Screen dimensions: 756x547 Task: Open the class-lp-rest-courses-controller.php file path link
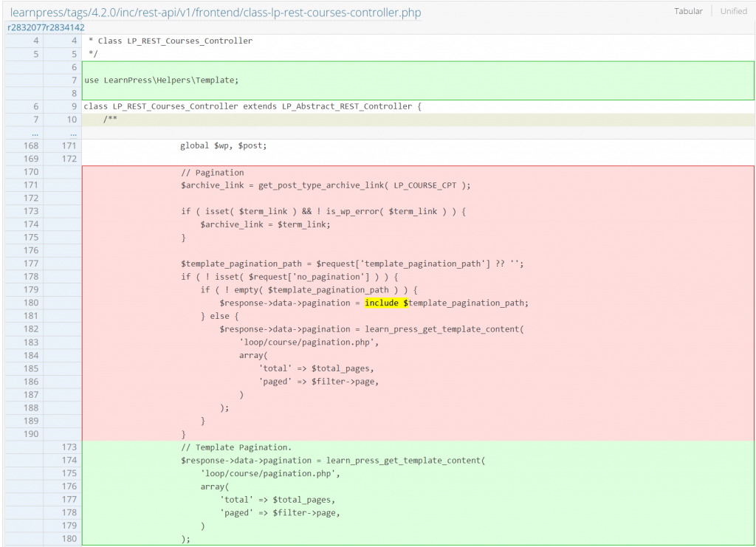point(215,13)
